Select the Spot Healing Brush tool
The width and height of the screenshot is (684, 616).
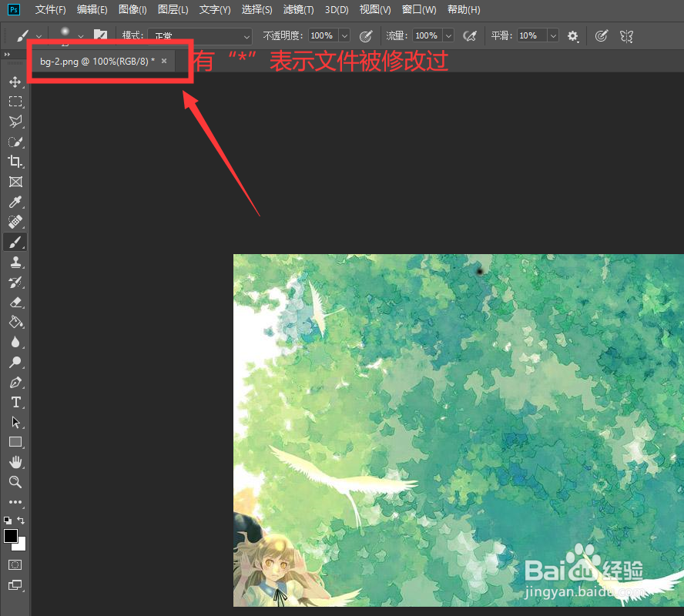(x=15, y=222)
